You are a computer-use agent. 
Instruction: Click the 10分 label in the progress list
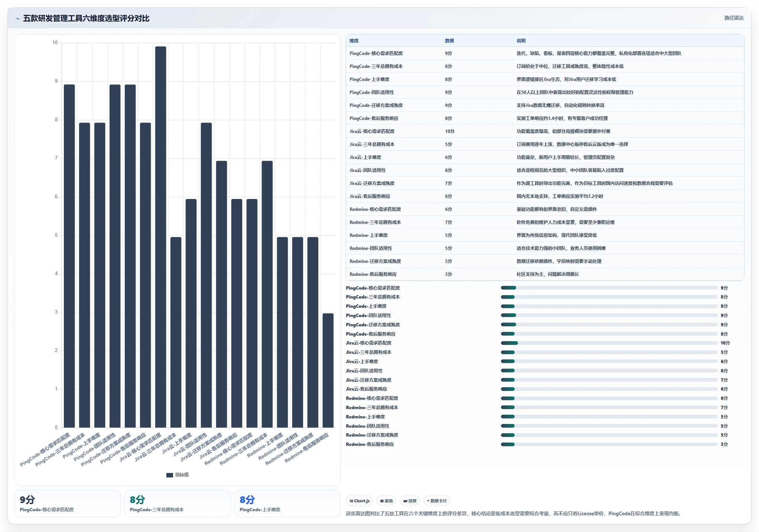click(725, 343)
